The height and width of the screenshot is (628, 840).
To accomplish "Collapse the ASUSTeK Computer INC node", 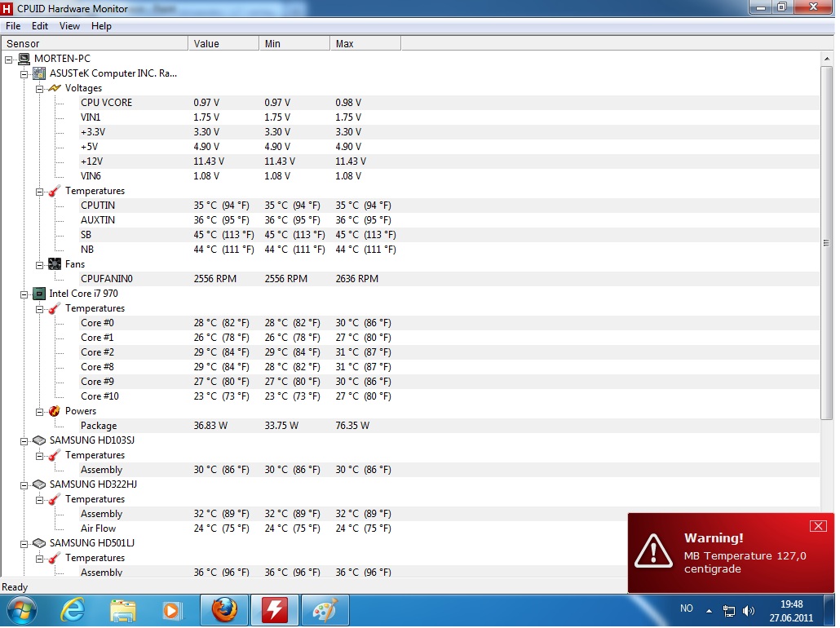I will coord(24,74).
